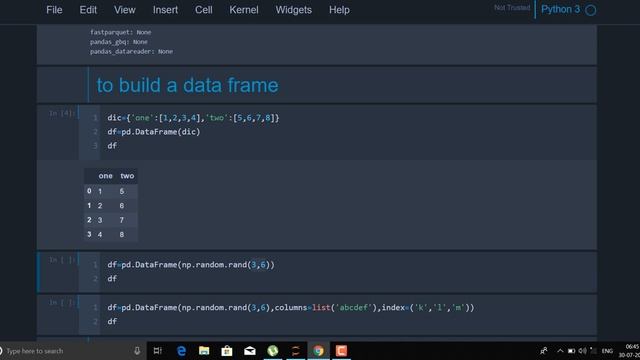Click the battery icon in the system tray
640x360 pixels.
pyautogui.click(x=571, y=351)
